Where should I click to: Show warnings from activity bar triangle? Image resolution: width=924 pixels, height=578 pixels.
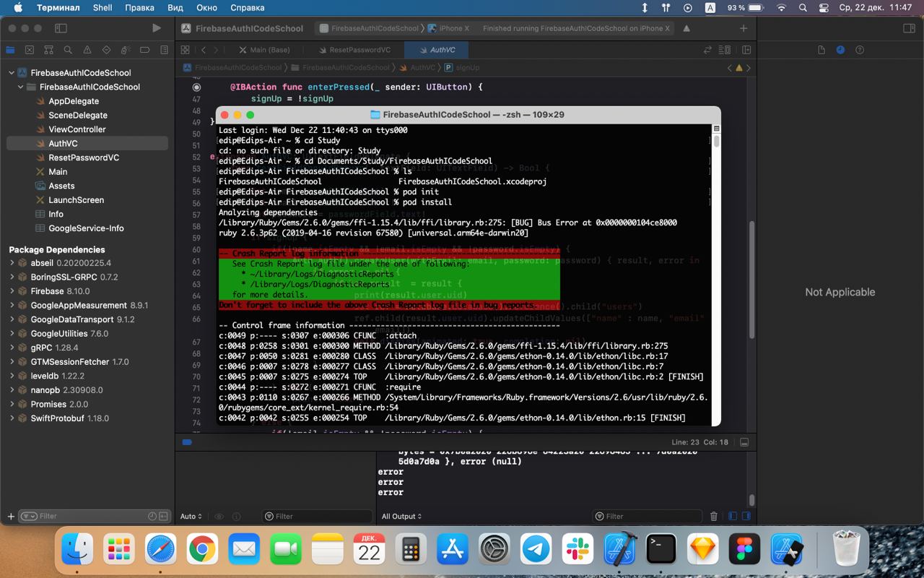(687, 28)
